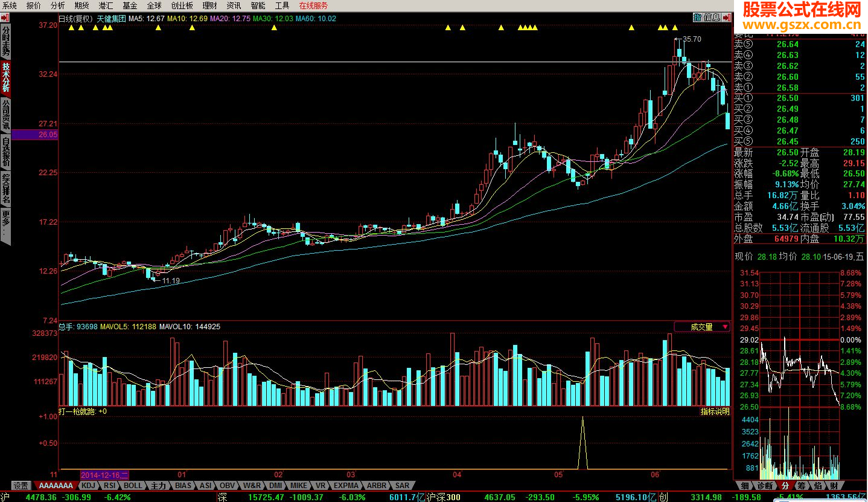Open the 系统 menu
868x502 pixels.
10,5
